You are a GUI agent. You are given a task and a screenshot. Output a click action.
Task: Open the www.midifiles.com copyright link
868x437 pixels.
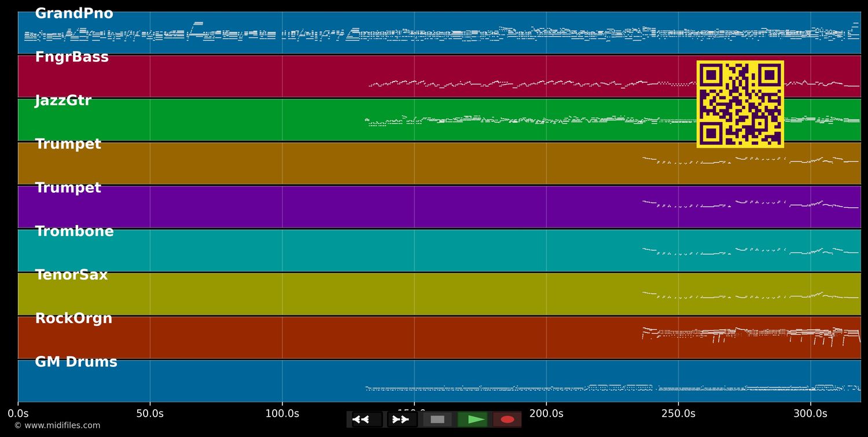[x=57, y=425]
